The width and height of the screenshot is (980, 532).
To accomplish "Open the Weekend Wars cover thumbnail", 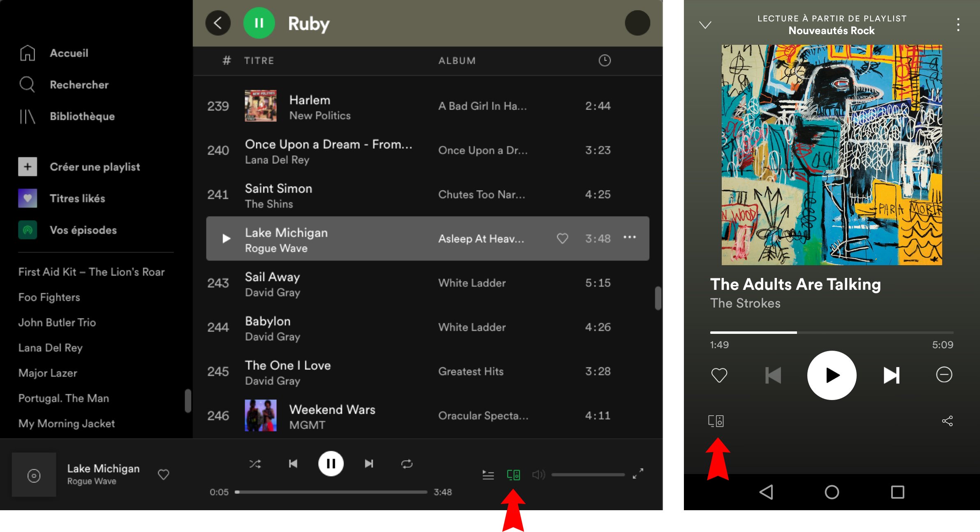I will coord(260,415).
